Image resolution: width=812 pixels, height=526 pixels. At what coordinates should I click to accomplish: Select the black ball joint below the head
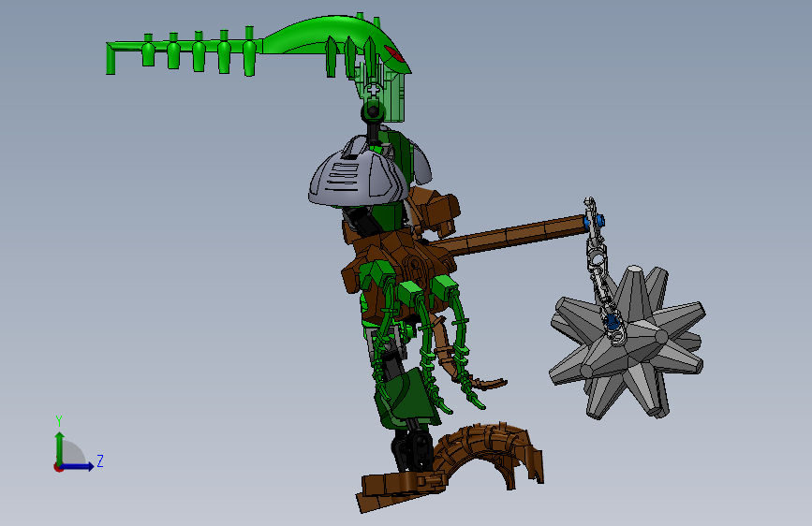click(x=373, y=110)
